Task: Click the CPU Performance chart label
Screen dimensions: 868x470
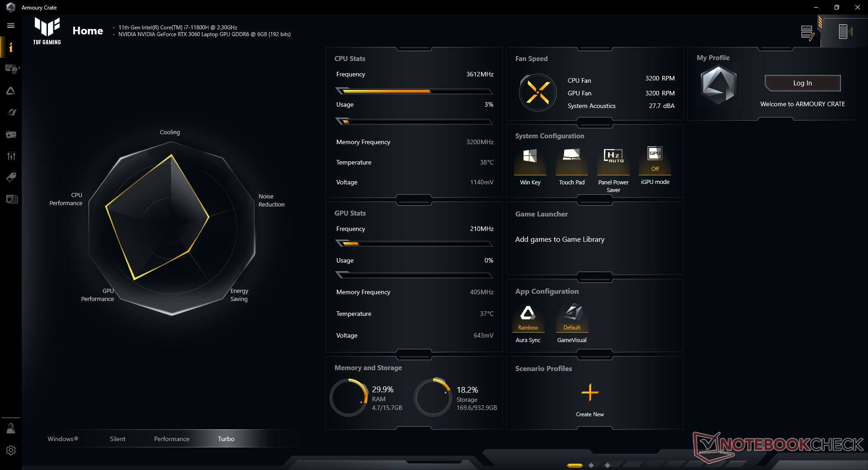Action: point(66,199)
